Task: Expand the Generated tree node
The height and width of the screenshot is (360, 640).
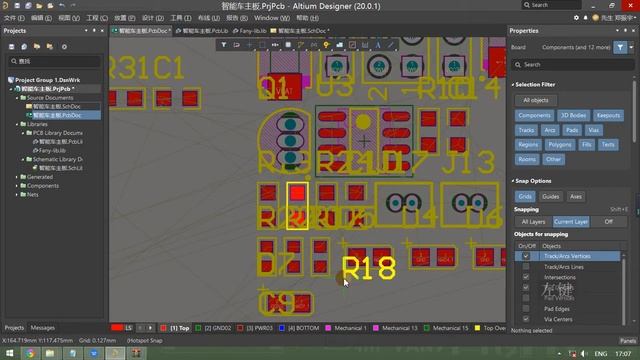Action: 17,177
